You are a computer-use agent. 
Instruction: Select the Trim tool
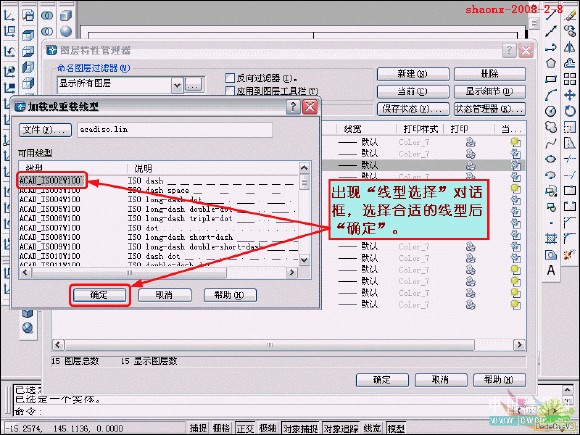(570, 159)
